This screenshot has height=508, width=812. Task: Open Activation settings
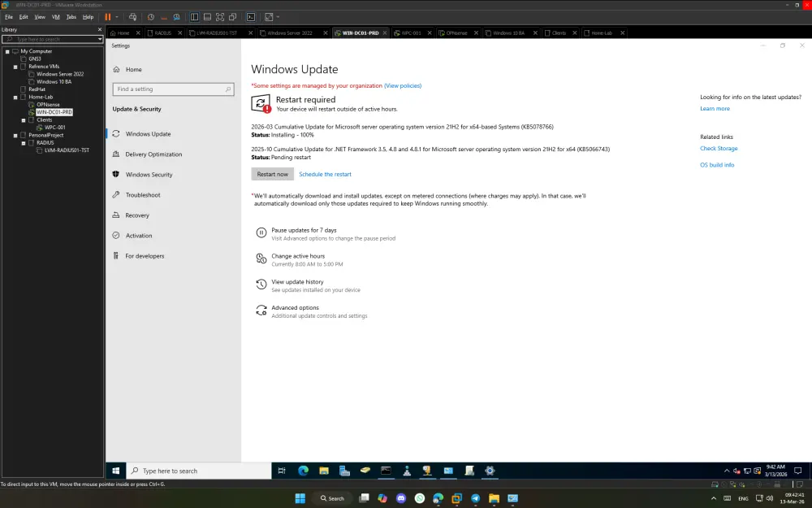(139, 236)
